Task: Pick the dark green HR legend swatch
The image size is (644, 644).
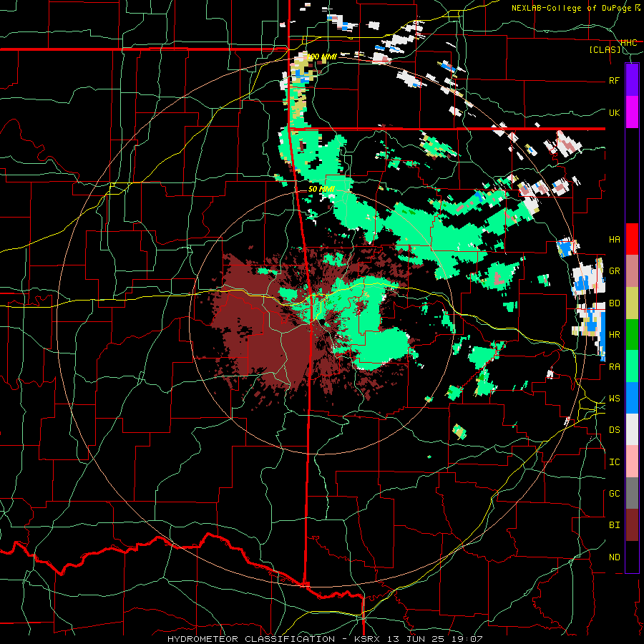Action: pos(632,334)
